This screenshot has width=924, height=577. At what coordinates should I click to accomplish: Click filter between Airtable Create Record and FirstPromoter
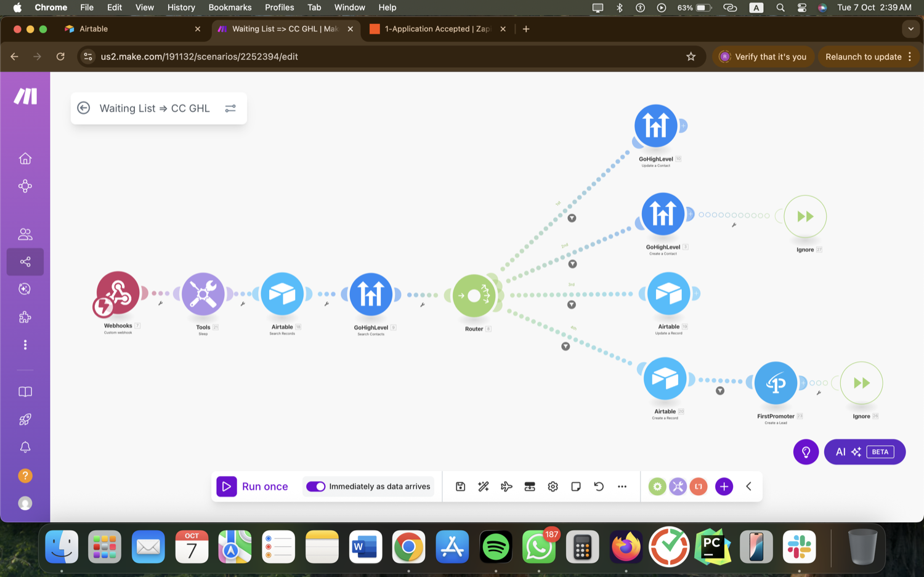(x=719, y=391)
